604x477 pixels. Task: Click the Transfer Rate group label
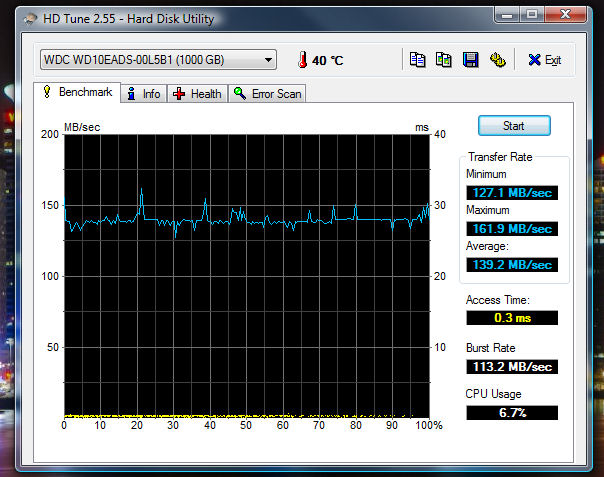(500, 157)
